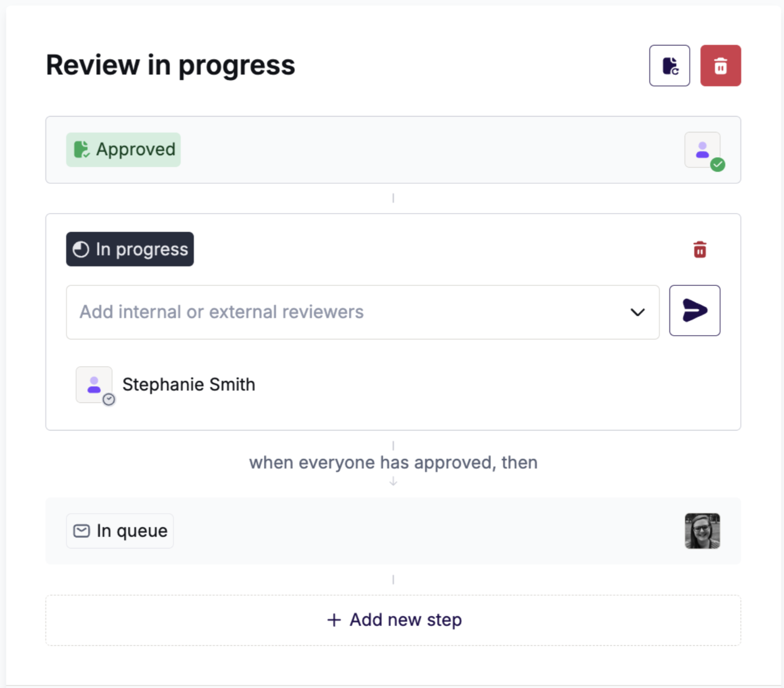Click the pending clock badge on Stephanie's avatar
The image size is (784, 688).
(x=108, y=399)
